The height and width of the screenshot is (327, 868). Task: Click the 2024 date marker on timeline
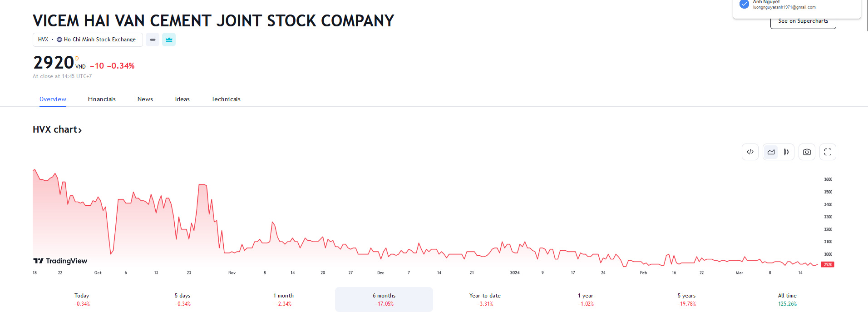point(515,273)
